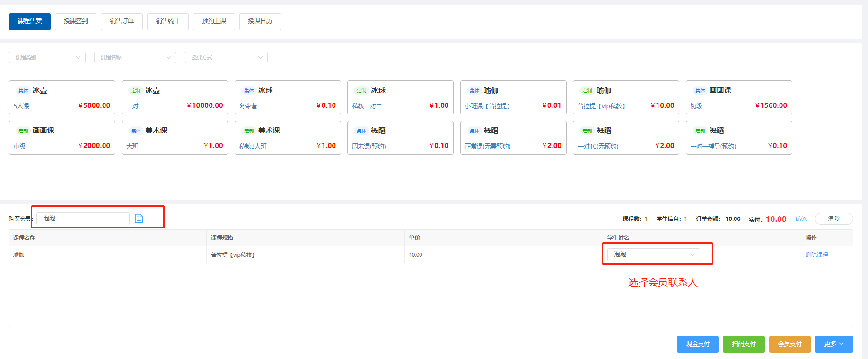
Task: Click 删除课程 link in the yoga row
Action: [x=816, y=254]
